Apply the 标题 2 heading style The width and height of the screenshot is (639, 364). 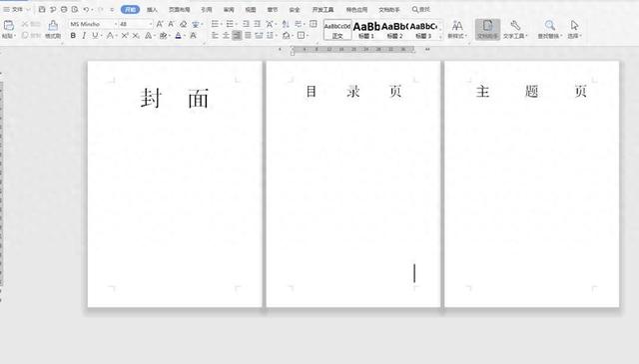(x=394, y=30)
